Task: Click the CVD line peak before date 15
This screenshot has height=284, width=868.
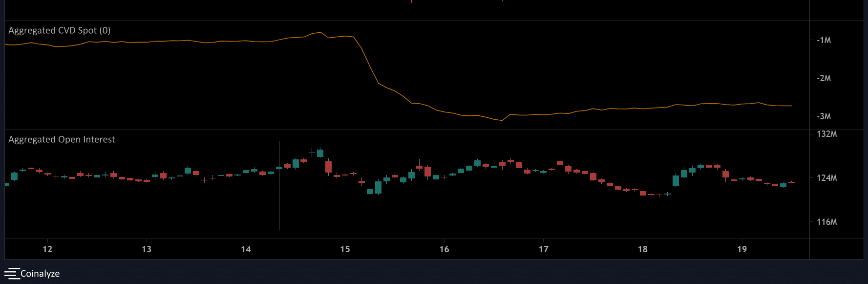Action: point(320,32)
